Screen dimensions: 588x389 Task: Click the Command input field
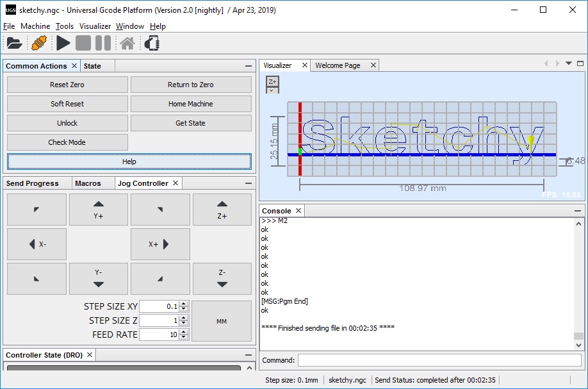pyautogui.click(x=440, y=360)
